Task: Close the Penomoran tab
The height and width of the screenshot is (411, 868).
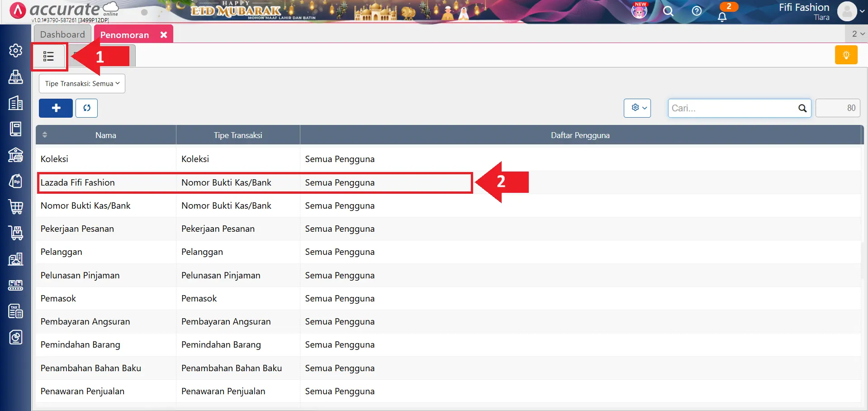Action: click(x=164, y=35)
